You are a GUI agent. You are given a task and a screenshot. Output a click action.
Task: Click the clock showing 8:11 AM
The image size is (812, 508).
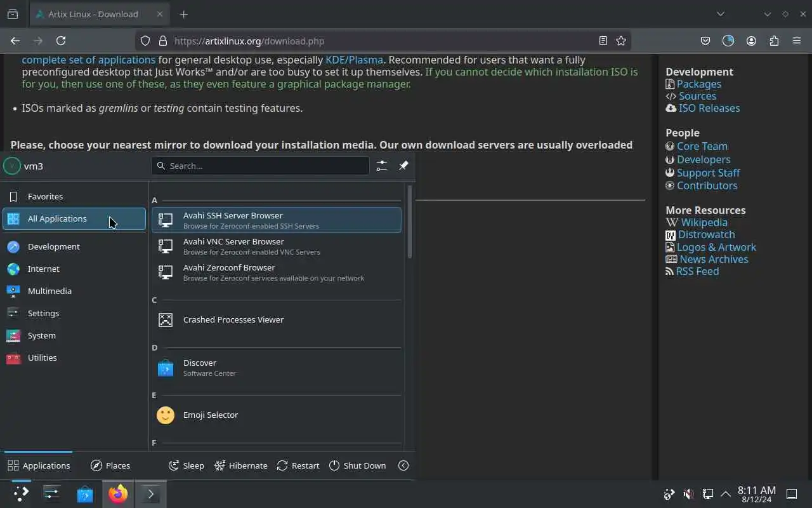pyautogui.click(x=756, y=494)
